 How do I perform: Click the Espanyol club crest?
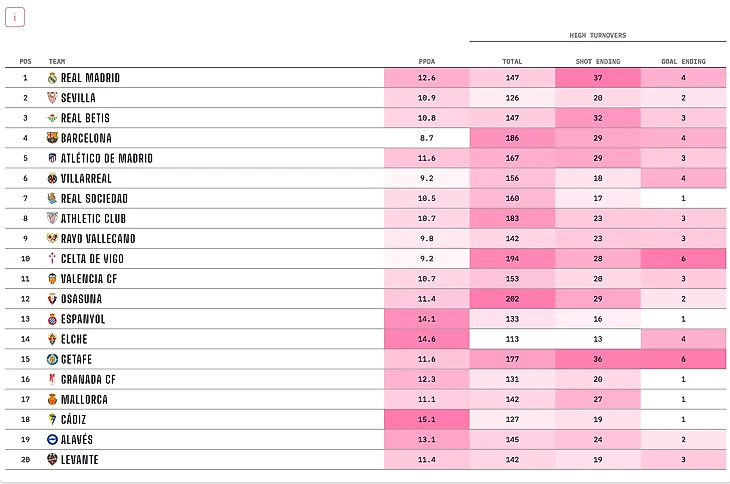click(52, 319)
